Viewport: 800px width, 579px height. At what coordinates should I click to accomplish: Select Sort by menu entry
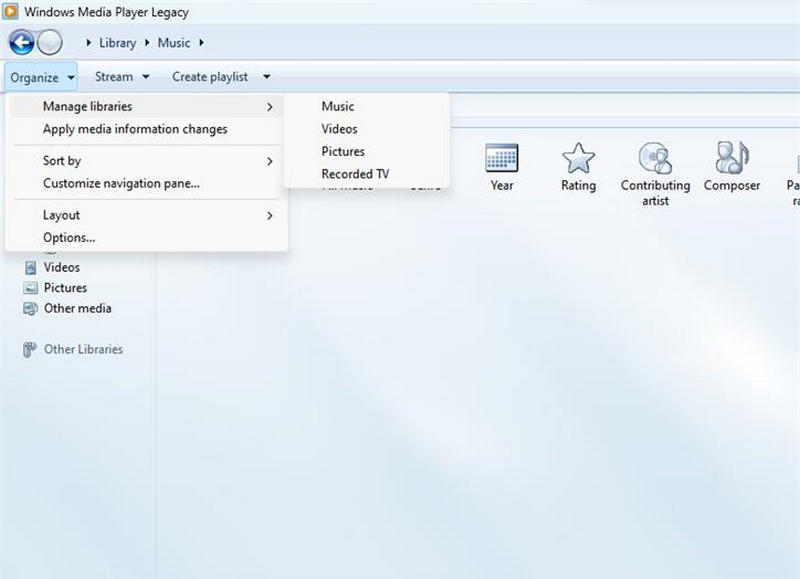click(146, 161)
